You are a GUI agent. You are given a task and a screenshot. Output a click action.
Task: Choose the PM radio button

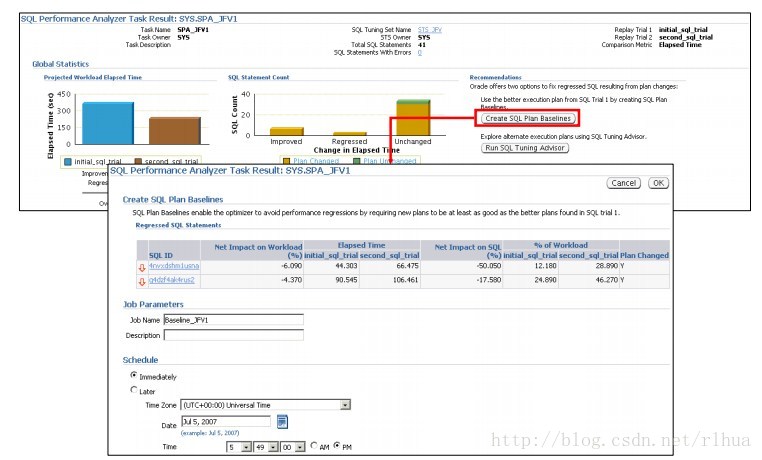point(336,445)
